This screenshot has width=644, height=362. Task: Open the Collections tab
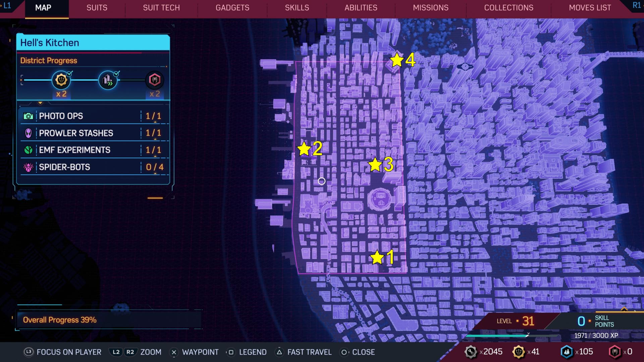[508, 8]
